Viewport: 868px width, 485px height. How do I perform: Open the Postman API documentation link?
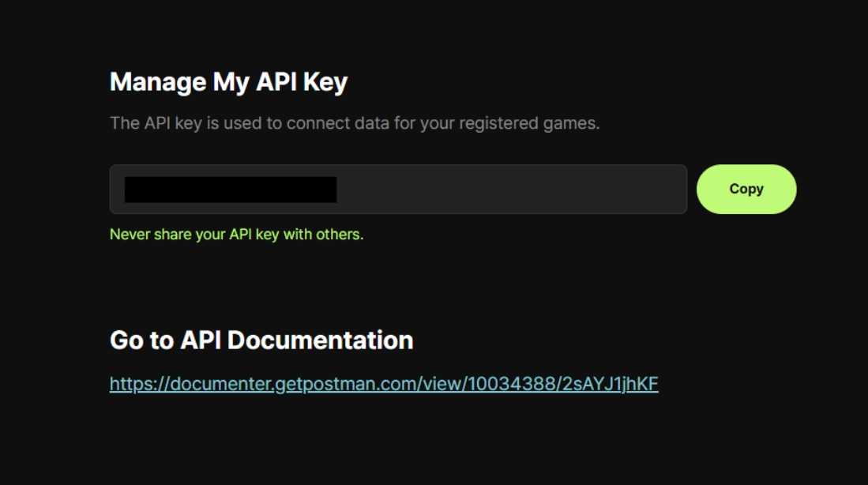[x=384, y=384]
